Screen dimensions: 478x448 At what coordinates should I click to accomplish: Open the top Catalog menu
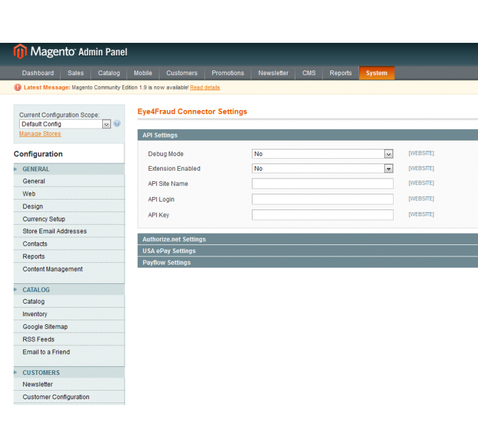(109, 73)
